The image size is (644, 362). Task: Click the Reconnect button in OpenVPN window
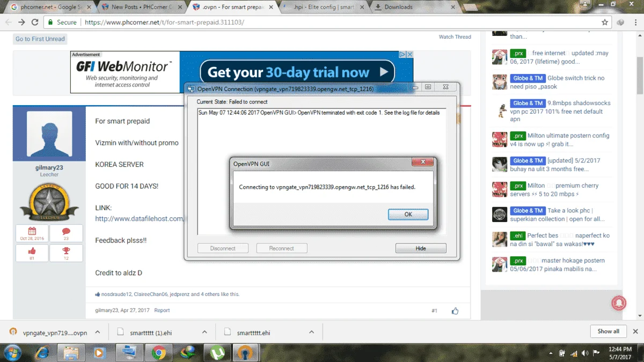click(x=282, y=248)
